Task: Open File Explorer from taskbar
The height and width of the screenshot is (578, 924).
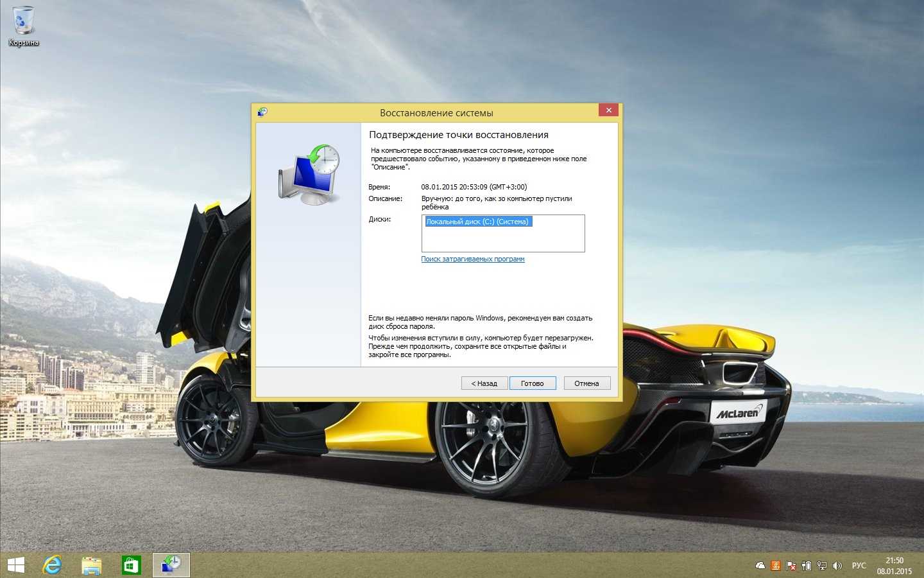Action: pyautogui.click(x=92, y=565)
